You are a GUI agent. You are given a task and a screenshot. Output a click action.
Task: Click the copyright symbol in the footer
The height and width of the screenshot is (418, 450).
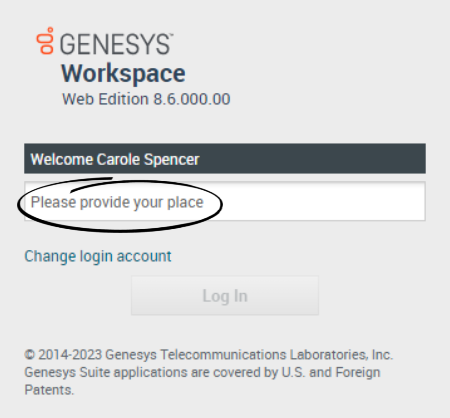pyautogui.click(x=29, y=355)
